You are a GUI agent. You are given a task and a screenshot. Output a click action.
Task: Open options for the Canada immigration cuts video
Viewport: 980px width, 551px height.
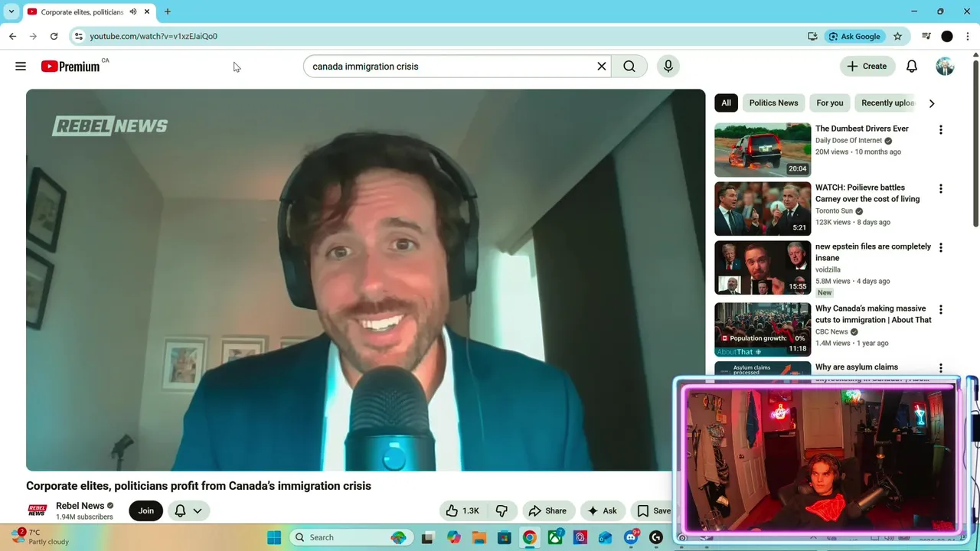click(x=941, y=310)
